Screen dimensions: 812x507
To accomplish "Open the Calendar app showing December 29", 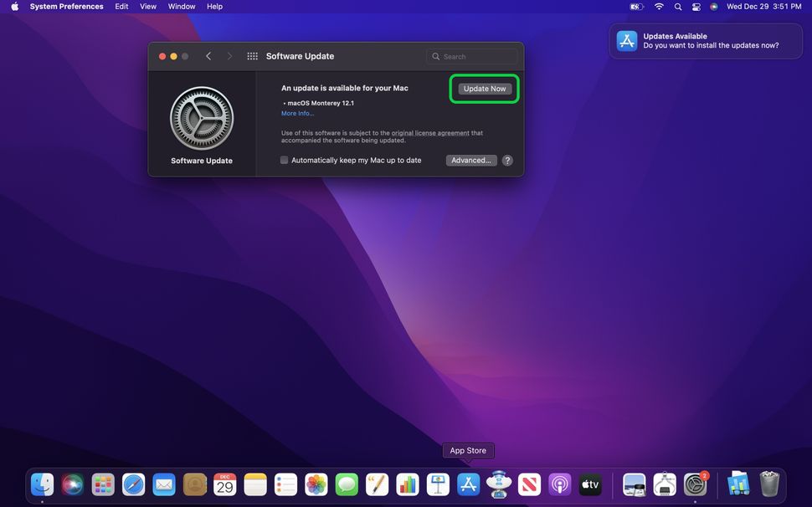I will (224, 484).
